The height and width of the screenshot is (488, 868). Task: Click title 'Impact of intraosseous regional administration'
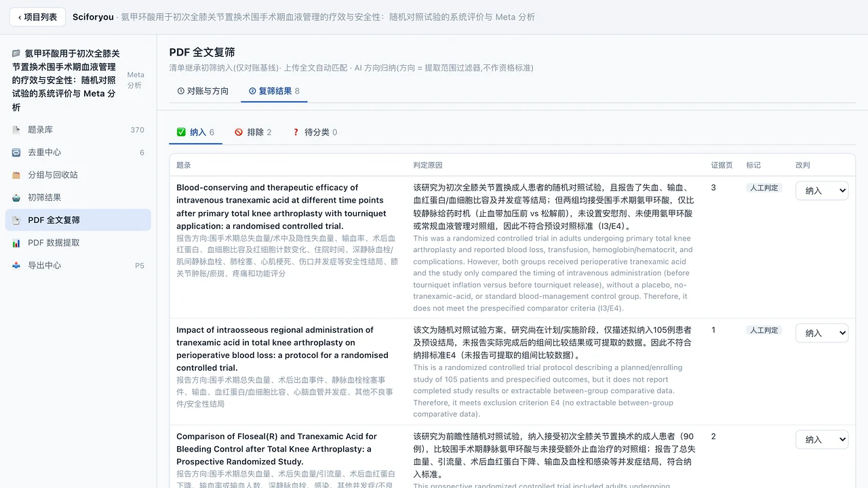[x=282, y=349]
